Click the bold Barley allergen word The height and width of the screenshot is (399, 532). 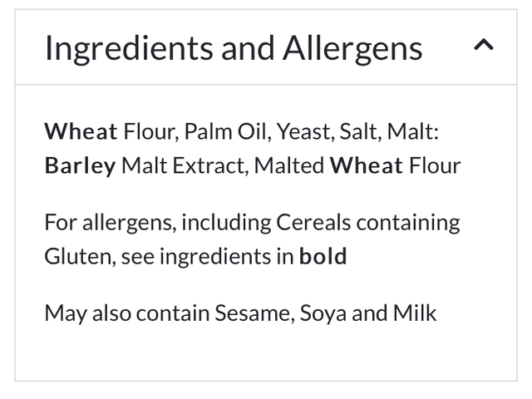(x=80, y=165)
